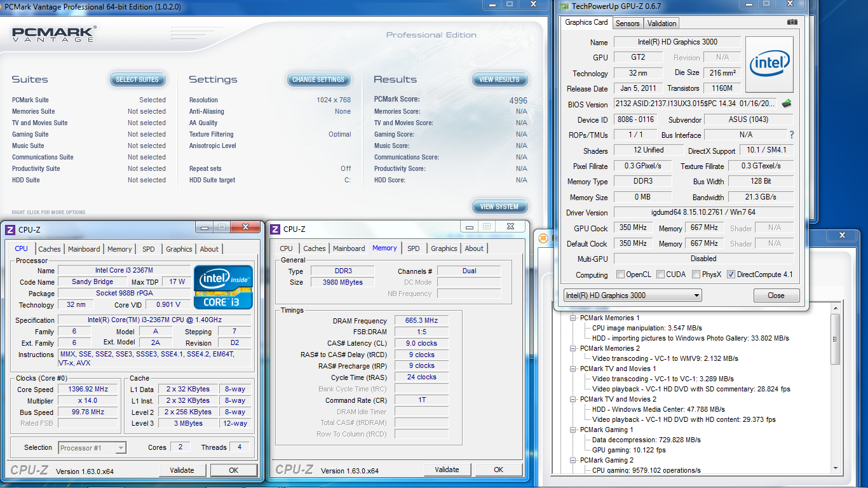Click 'CPU image manipulation: 3.547 MB/s' row
Image resolution: width=868 pixels, height=488 pixels.
point(647,328)
